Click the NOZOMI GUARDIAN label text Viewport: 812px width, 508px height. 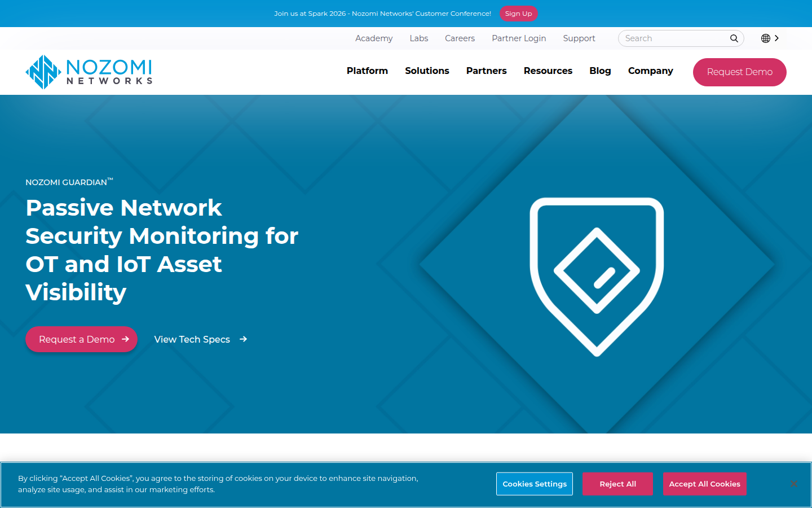[x=69, y=182]
